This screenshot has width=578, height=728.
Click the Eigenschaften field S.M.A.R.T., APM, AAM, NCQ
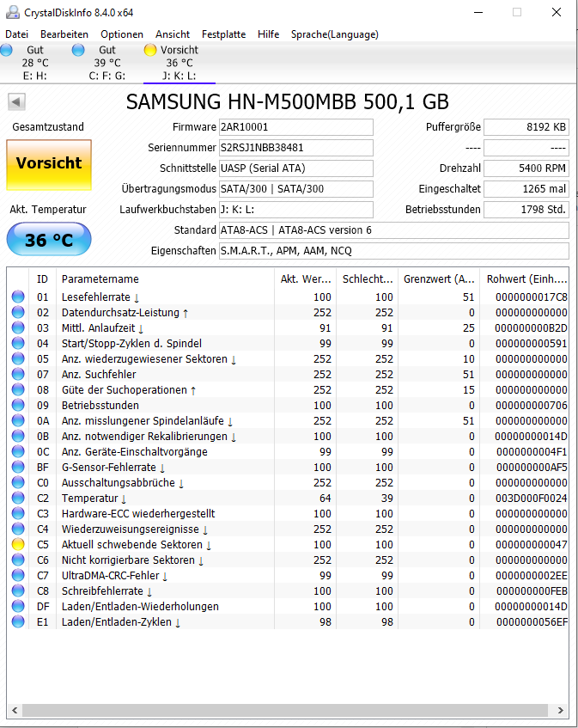click(x=394, y=251)
